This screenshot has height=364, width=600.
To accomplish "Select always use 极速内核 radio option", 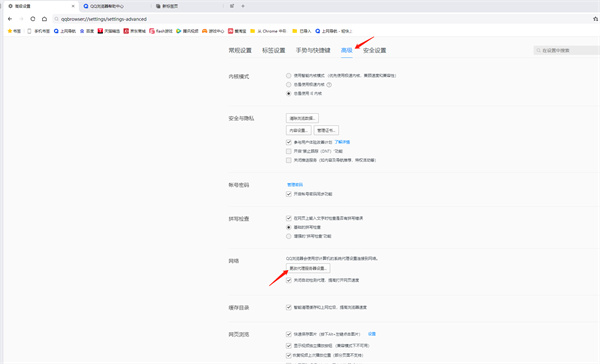I will pyautogui.click(x=289, y=85).
